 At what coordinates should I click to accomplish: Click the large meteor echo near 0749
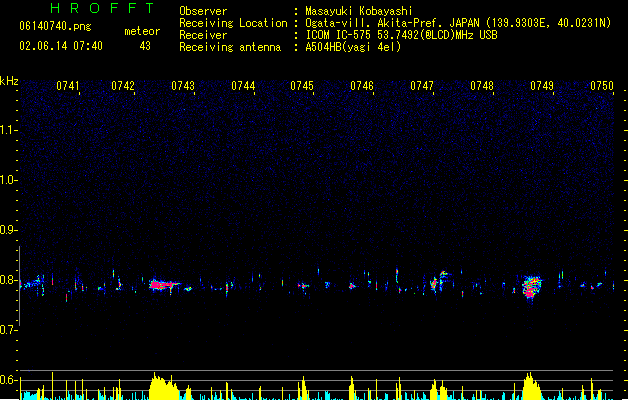coord(532,287)
